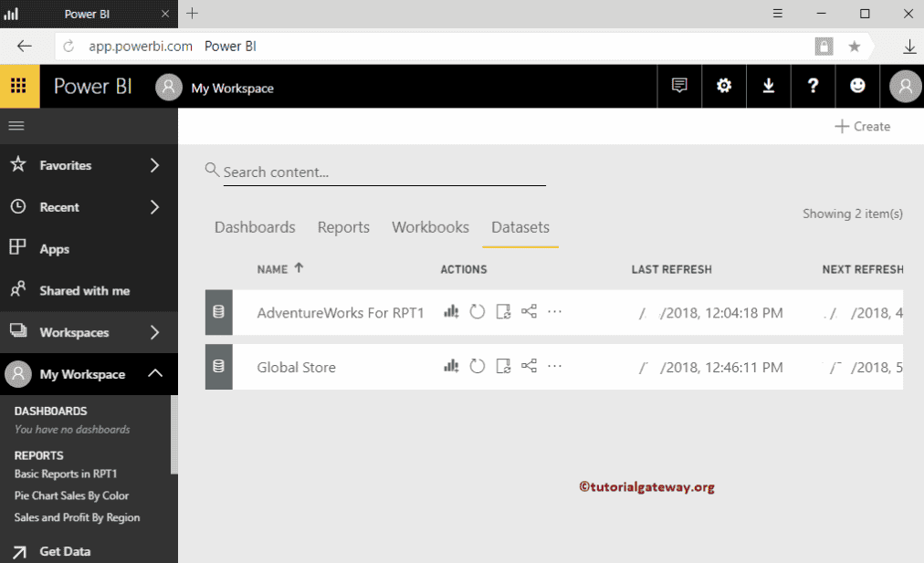Click dataset icon of Global Store row
This screenshot has width=924, height=563.
218,367
